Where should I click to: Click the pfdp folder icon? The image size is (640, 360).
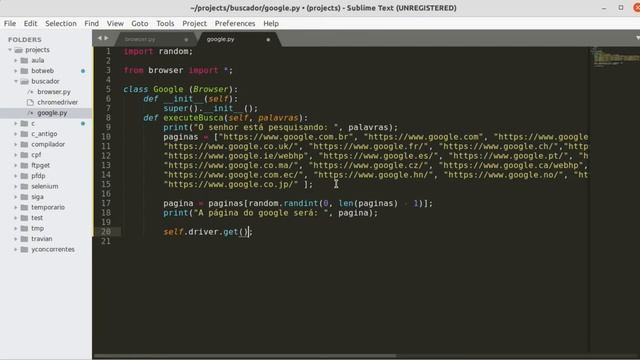24,176
